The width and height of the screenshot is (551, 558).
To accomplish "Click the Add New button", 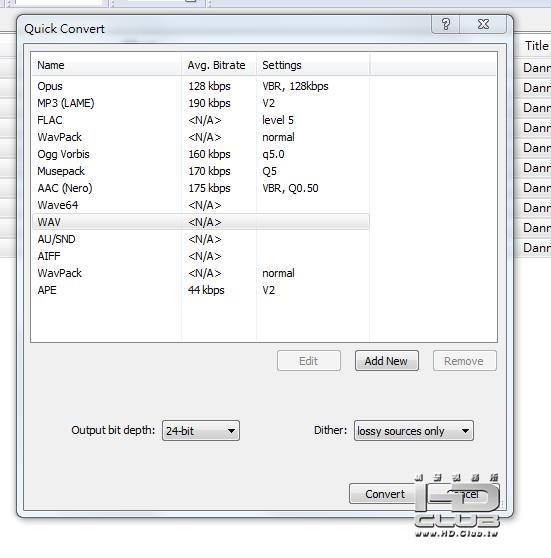I will pyautogui.click(x=387, y=361).
